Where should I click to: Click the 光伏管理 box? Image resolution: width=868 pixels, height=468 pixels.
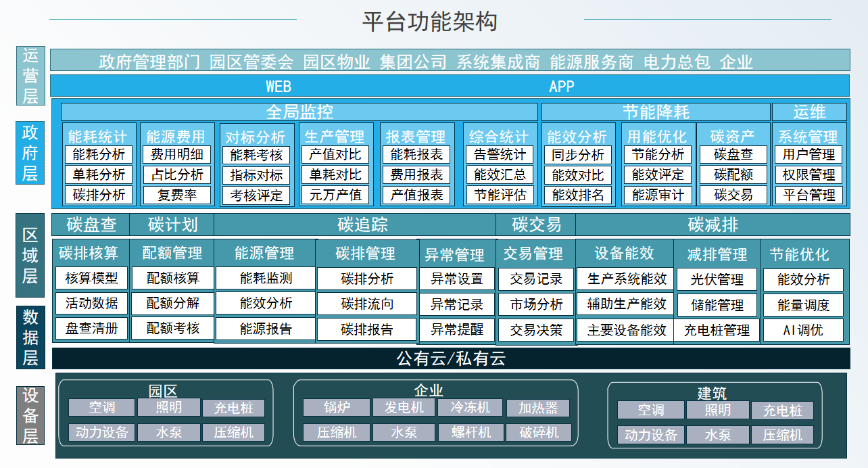[717, 279]
